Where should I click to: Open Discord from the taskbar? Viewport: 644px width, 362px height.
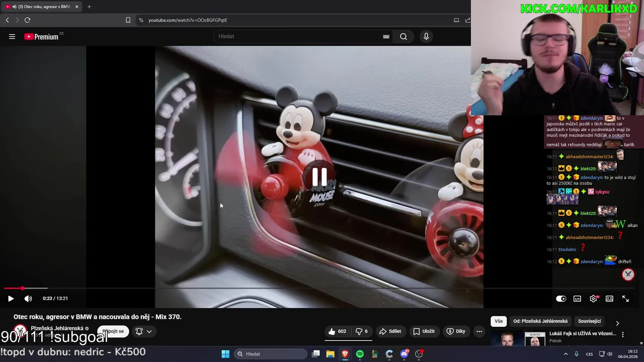tap(404, 354)
